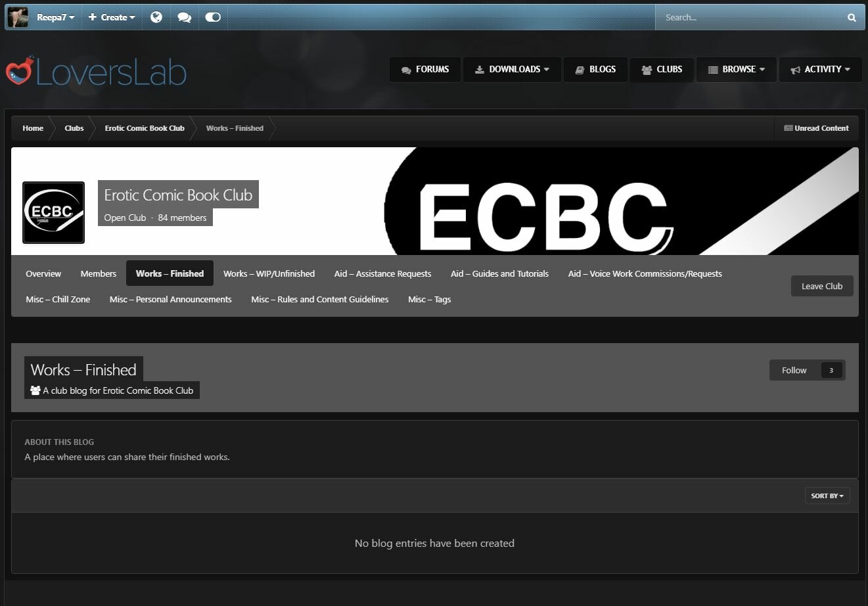
Task: Open Misc – Chill Zone tab
Action: coord(58,299)
